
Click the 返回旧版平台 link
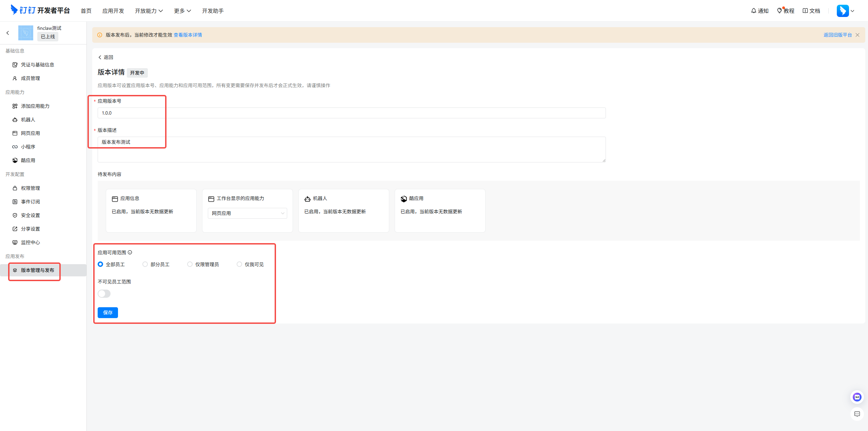838,35
